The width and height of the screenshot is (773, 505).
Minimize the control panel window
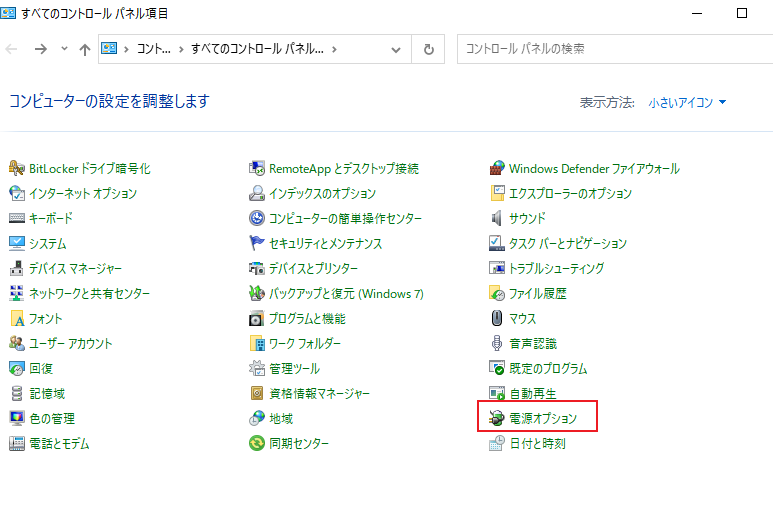tap(697, 13)
